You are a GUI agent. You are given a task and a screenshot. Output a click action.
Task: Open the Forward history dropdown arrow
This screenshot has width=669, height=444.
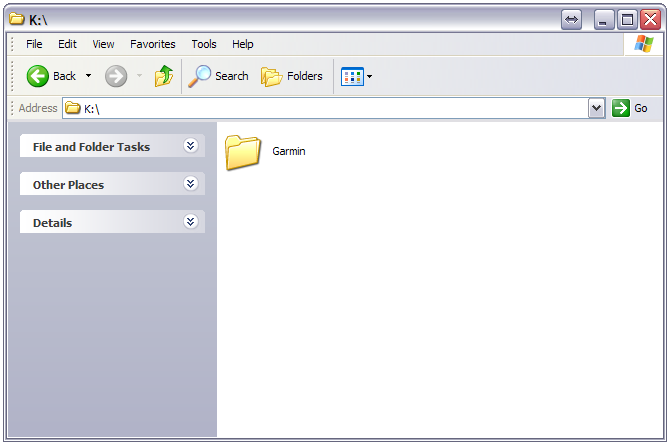point(139,76)
